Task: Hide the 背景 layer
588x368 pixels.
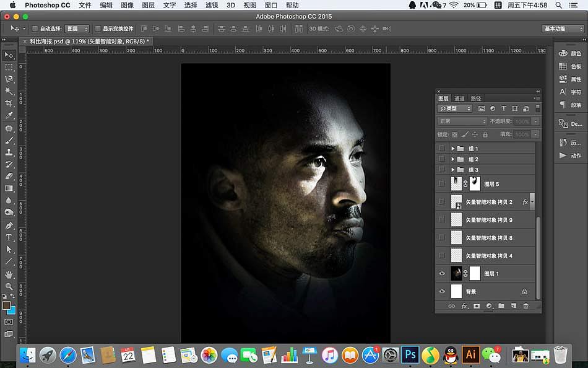Action: pyautogui.click(x=442, y=291)
